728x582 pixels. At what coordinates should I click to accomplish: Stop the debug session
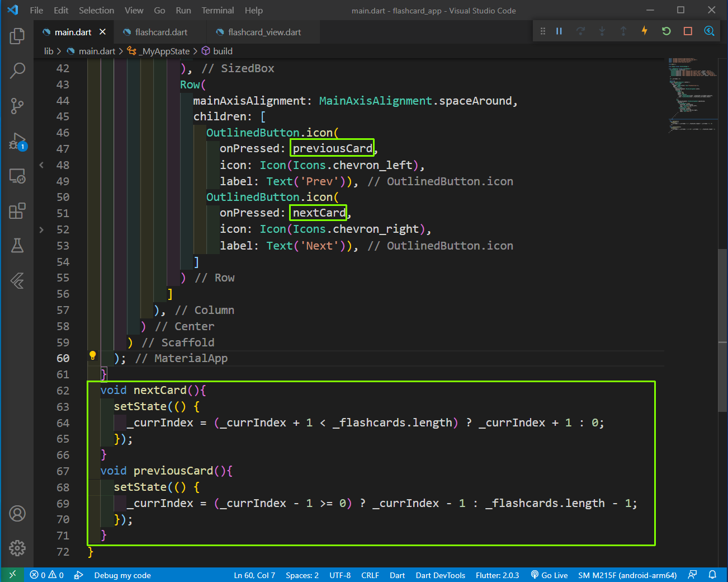(688, 31)
